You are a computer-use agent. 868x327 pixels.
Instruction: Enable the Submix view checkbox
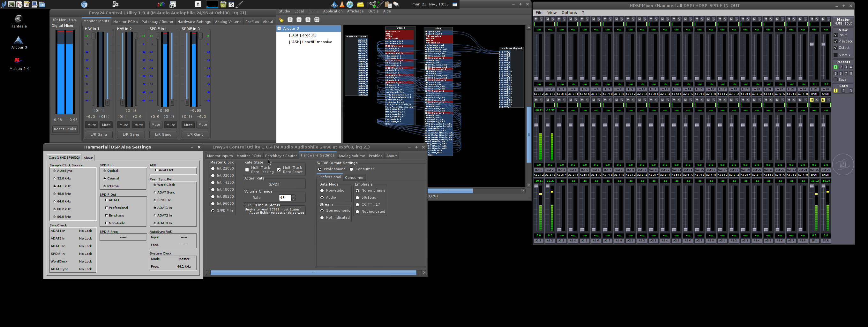(836, 55)
